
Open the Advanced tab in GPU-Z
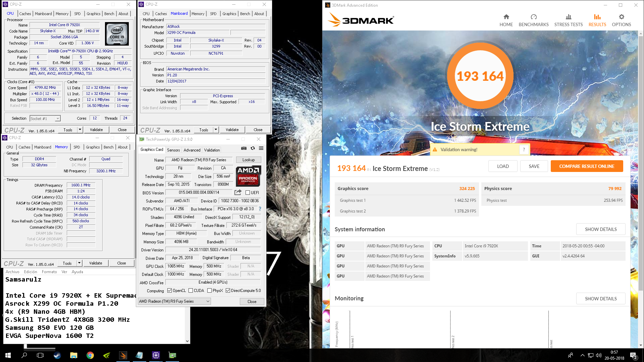point(192,150)
